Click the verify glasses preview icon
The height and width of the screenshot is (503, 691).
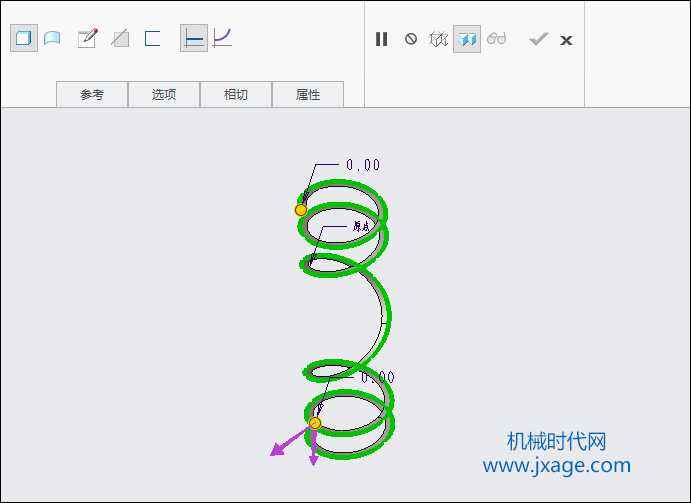click(x=497, y=39)
